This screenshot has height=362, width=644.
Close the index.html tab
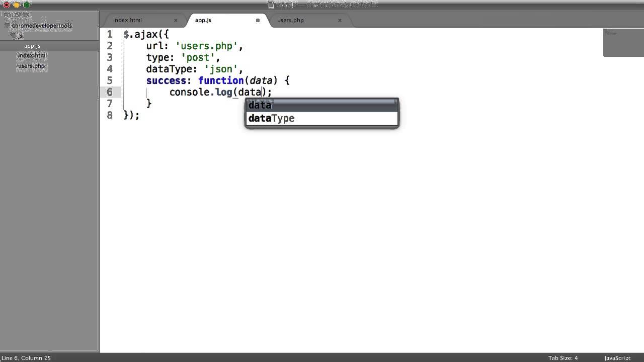[176, 20]
